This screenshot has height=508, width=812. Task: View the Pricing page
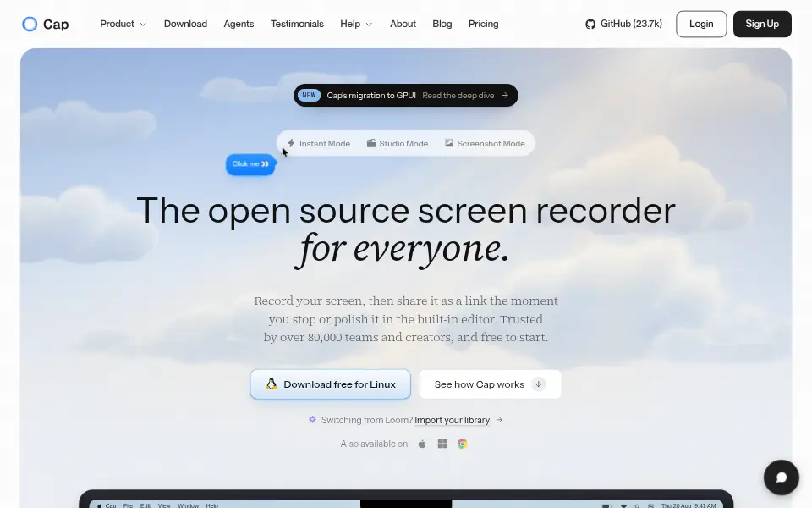click(x=484, y=24)
